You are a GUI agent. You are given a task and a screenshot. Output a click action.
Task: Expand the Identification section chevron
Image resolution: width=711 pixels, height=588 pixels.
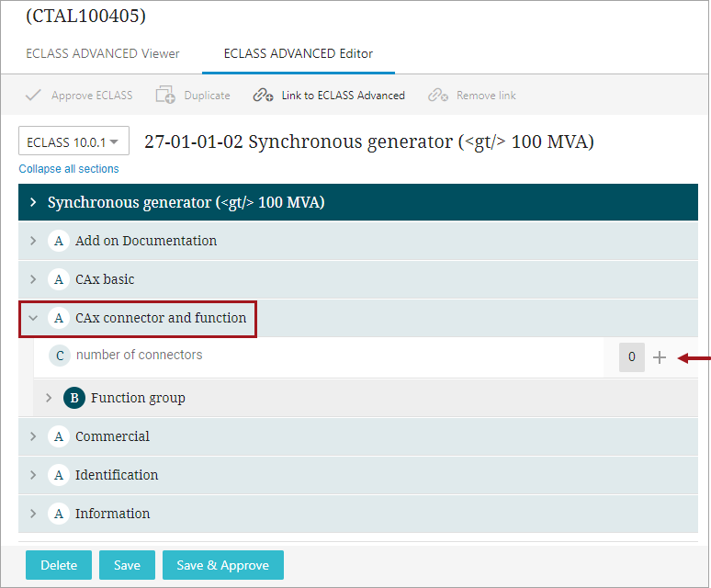click(x=33, y=475)
